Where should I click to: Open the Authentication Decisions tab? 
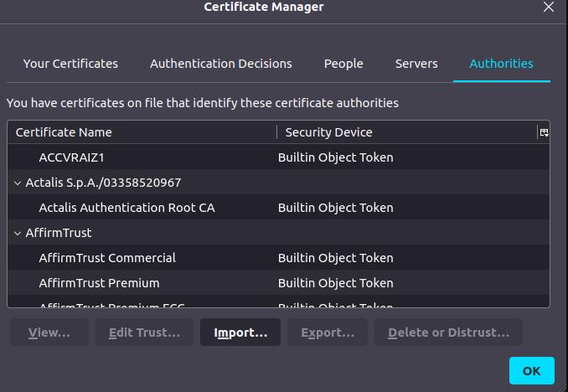click(220, 64)
